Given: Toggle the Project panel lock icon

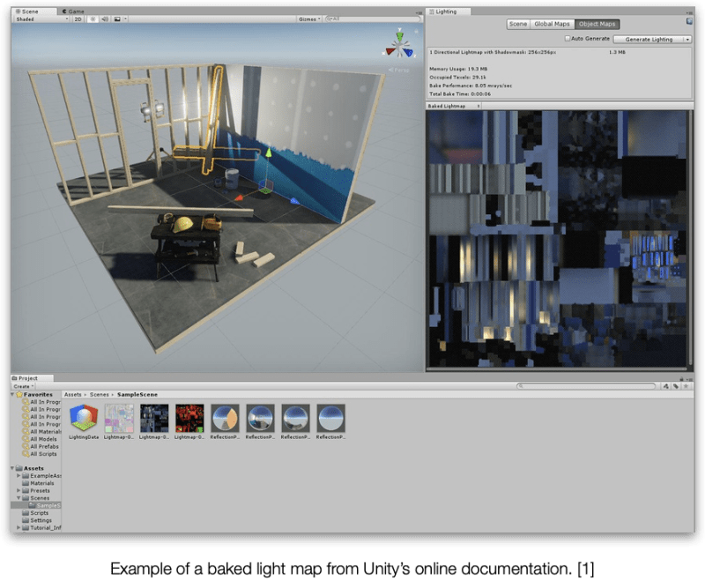Looking at the screenshot, I should tap(681, 379).
